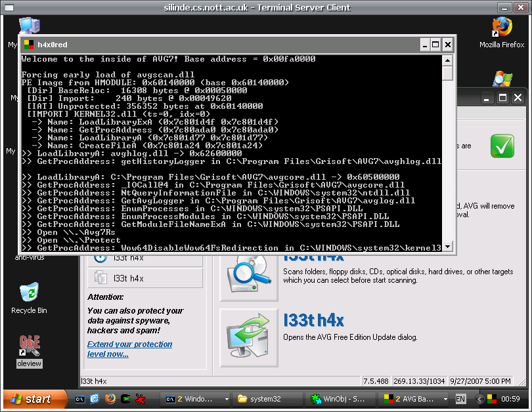Click the Terminal Server Client title bar menu icon
The width and height of the screenshot is (532, 412).
tap(9, 7)
